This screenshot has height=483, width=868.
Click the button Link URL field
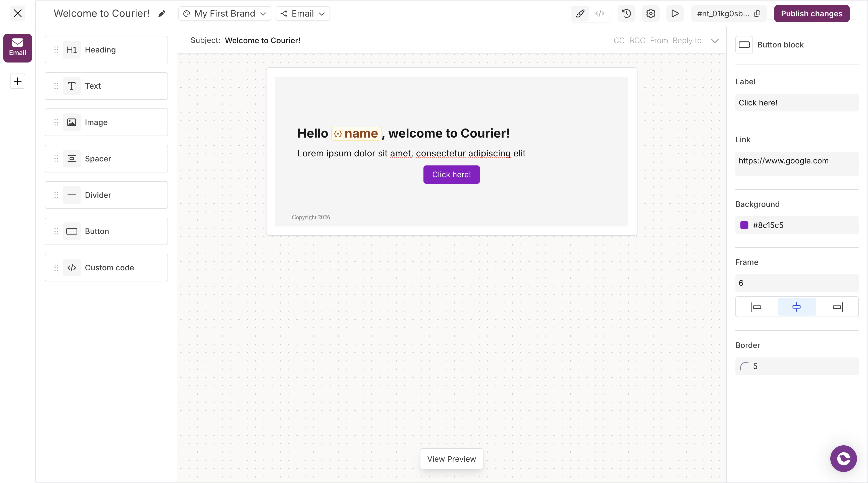(x=797, y=161)
